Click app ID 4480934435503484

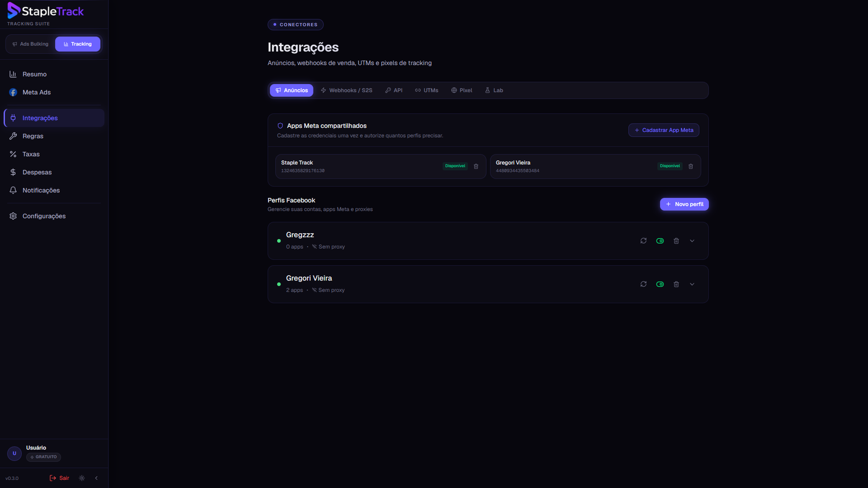point(518,171)
